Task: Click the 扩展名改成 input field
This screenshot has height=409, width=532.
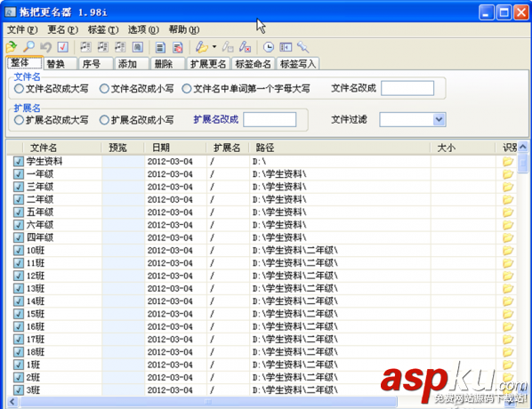Action: point(270,119)
